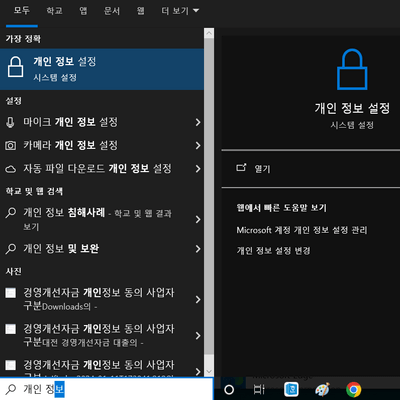Click file icon of the bottom 경영개선자금 result
This screenshot has height=400, width=400.
click(10, 365)
